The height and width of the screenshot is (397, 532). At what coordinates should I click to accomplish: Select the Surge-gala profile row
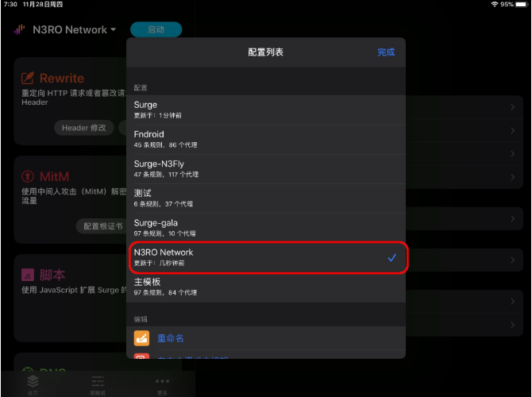click(266, 228)
